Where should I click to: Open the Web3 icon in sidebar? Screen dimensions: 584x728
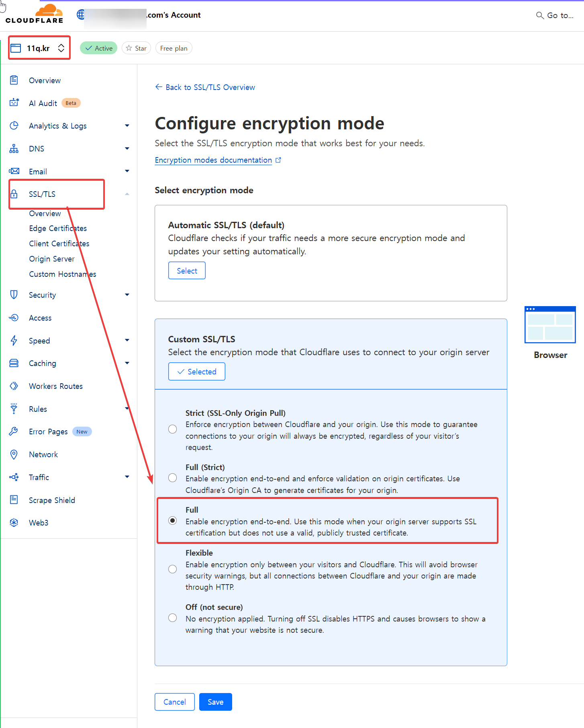14,522
